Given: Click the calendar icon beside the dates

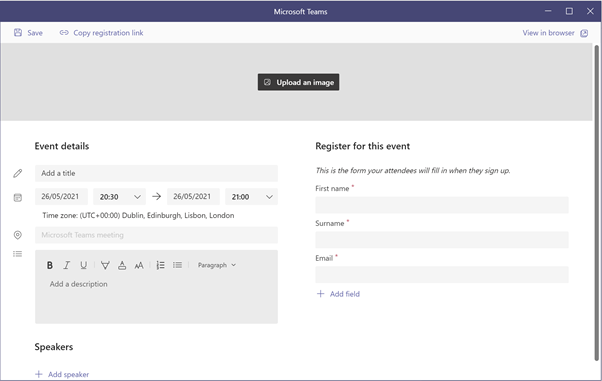Looking at the screenshot, I should [x=18, y=197].
